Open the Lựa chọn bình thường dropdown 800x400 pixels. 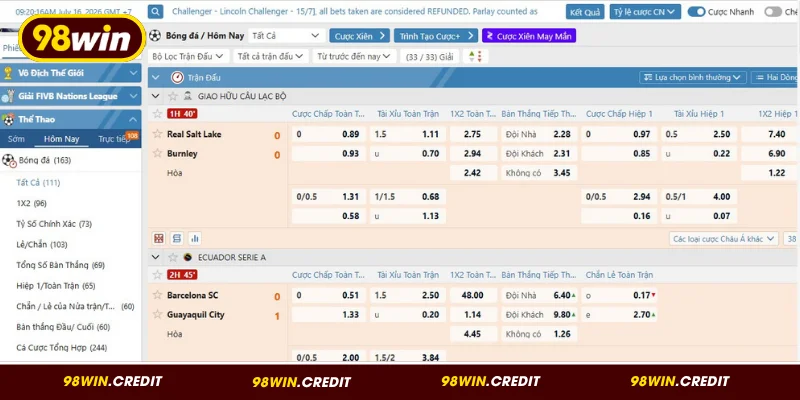693,78
